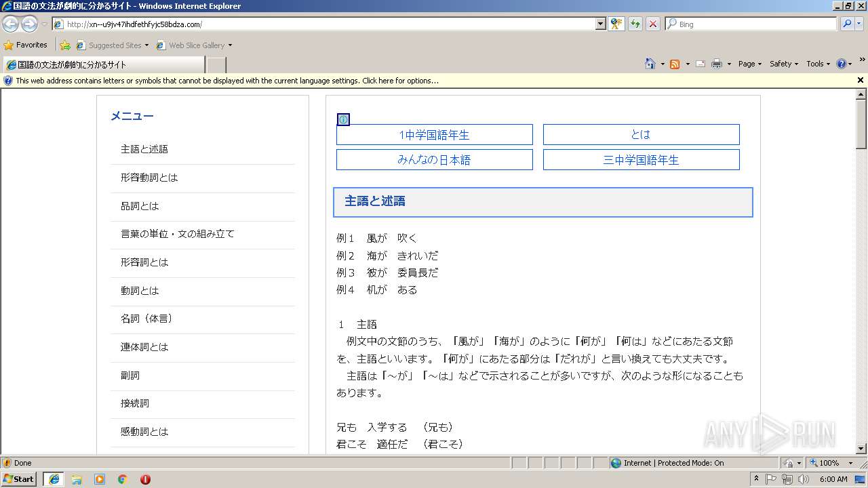Open menu item 形容動詞とは

pos(149,178)
